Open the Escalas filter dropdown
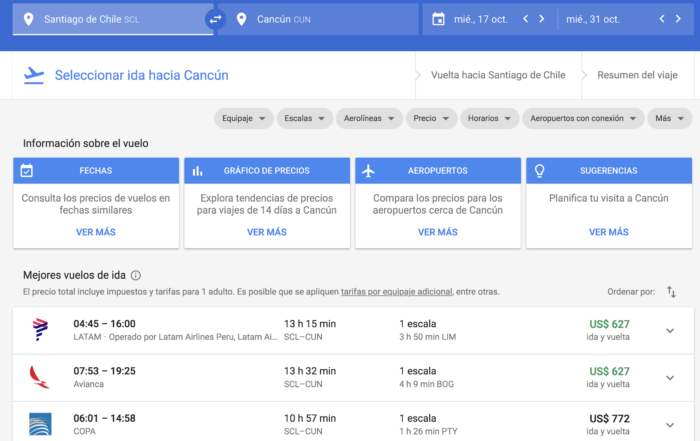Viewport: 700px width, 441px height. pos(304,119)
